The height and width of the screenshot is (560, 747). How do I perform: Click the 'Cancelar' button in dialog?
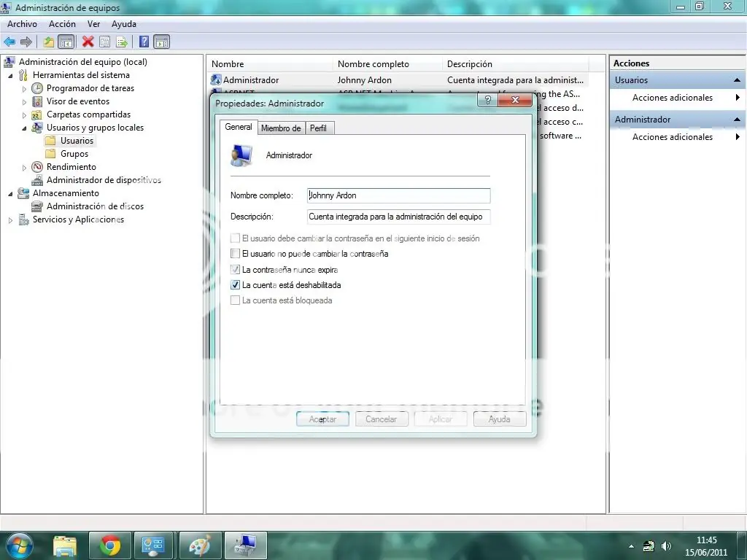click(381, 419)
